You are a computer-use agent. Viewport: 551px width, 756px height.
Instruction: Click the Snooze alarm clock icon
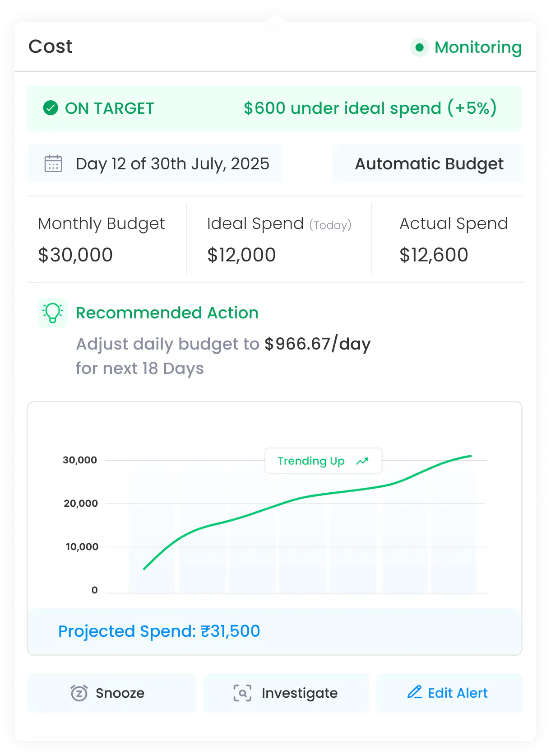click(79, 693)
